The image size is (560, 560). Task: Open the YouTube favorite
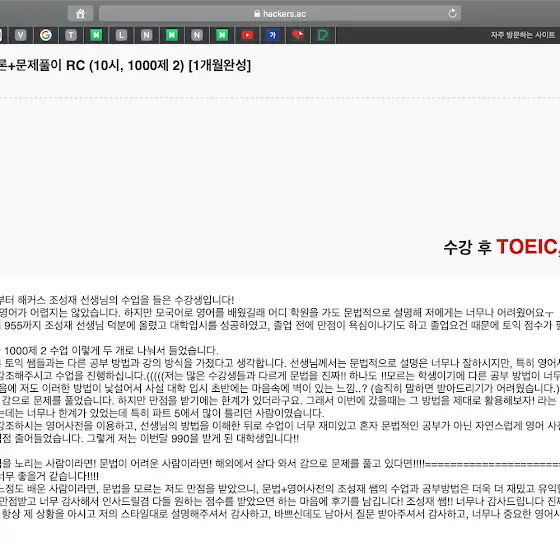click(247, 35)
